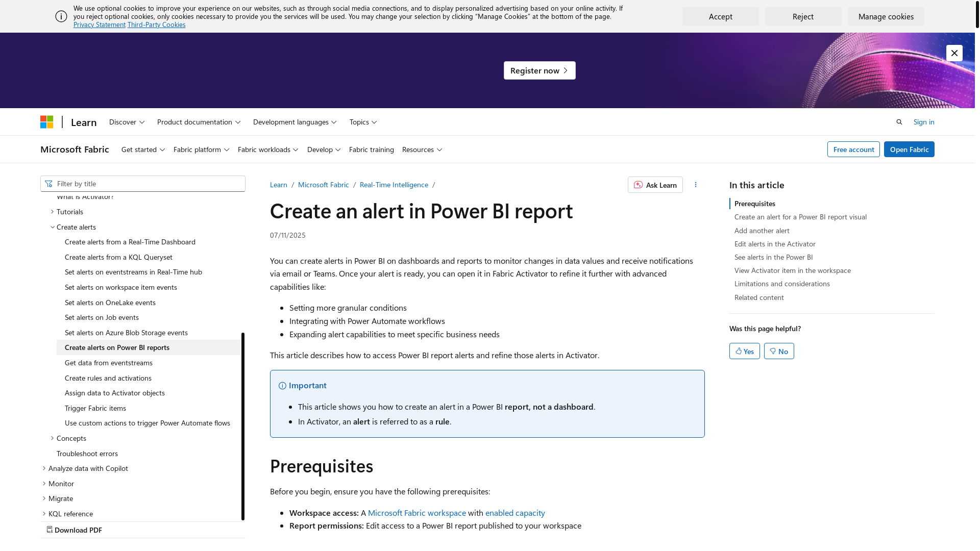The image size is (980, 551).
Task: Click the cookie info icon
Action: point(61,16)
